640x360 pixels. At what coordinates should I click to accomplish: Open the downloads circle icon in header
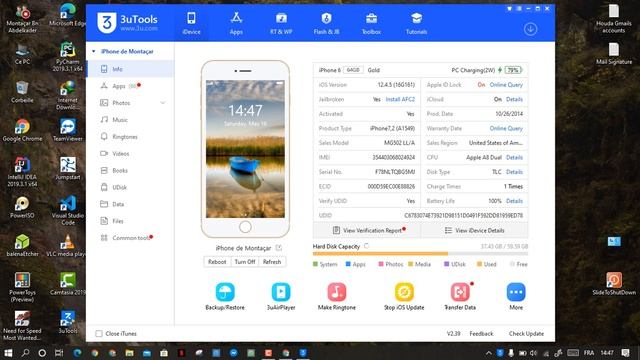coord(530,29)
